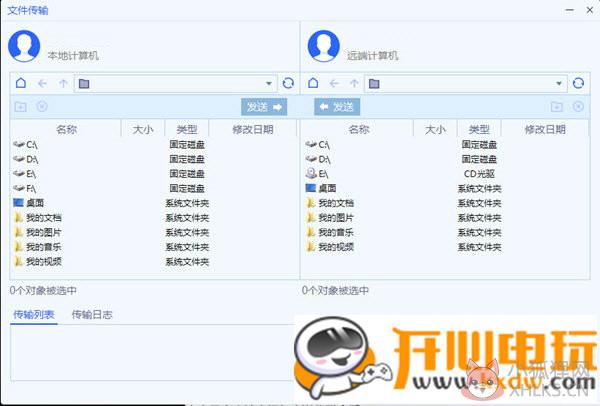This screenshot has height=406, width=600.
Task: Switch to 传输列表 tab
Action: pos(34,315)
